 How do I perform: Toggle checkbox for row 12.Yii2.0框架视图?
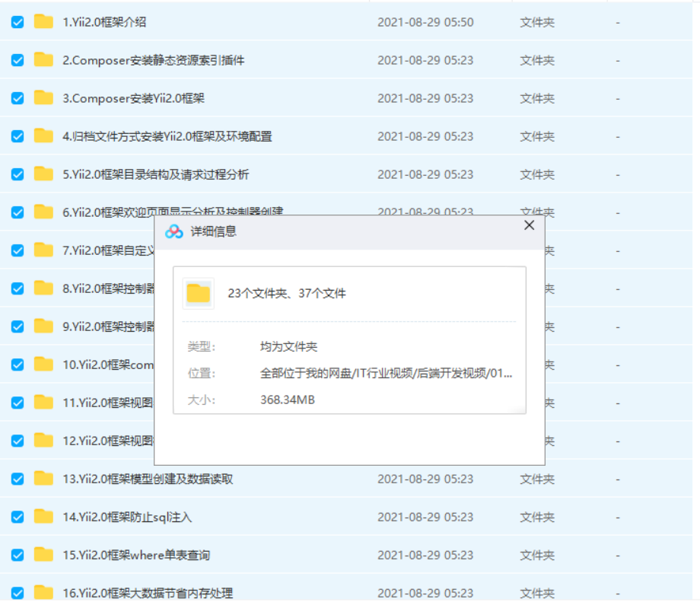click(17, 441)
